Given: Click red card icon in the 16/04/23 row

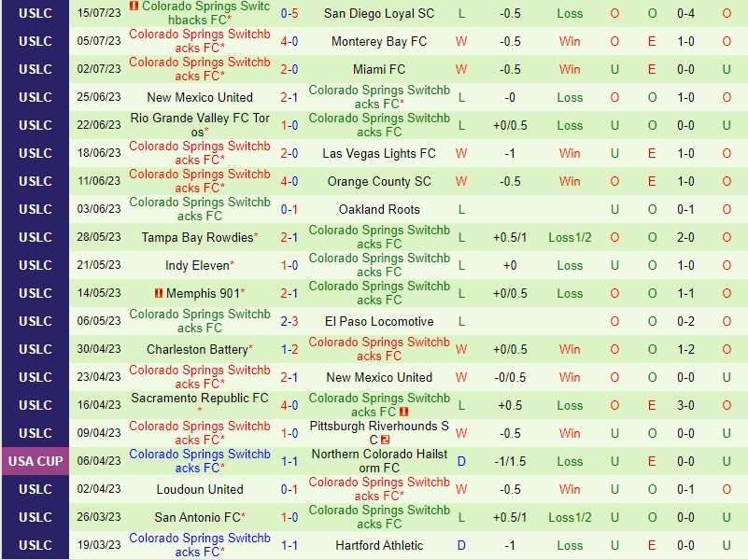Looking at the screenshot, I should click(403, 412).
